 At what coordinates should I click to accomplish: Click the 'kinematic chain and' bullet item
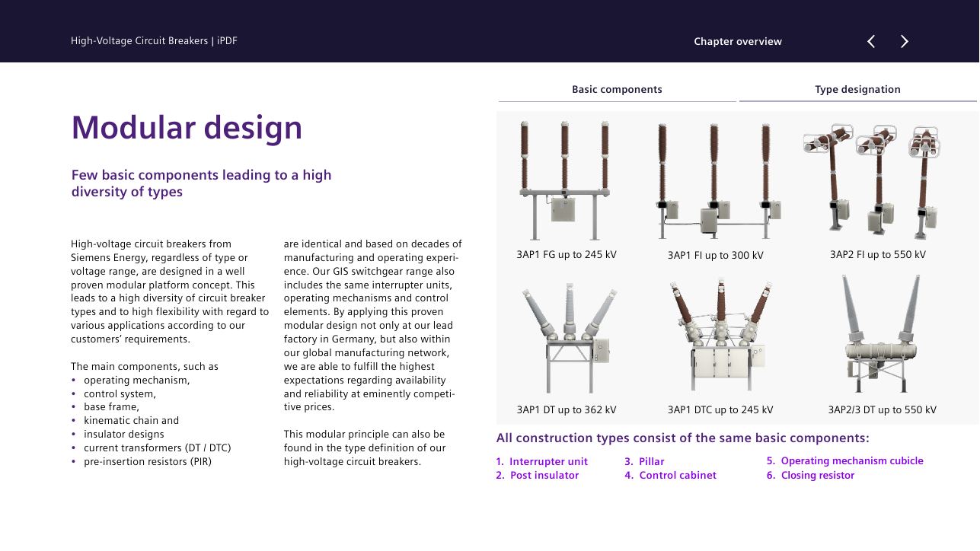(131, 421)
